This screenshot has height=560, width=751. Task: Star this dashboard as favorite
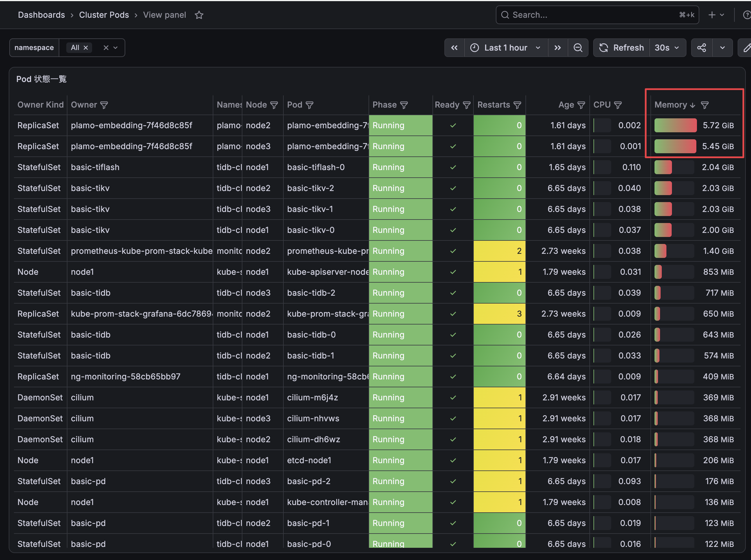pyautogui.click(x=199, y=15)
